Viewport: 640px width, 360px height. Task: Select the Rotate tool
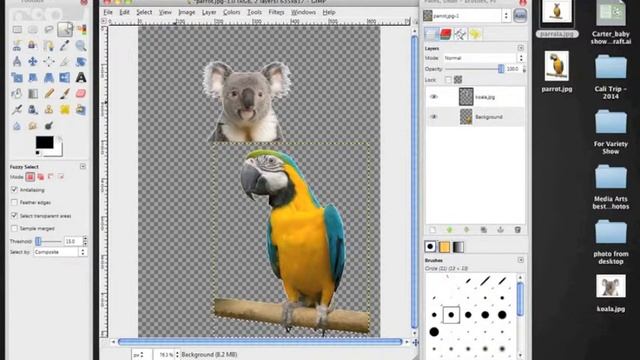[x=81, y=61]
